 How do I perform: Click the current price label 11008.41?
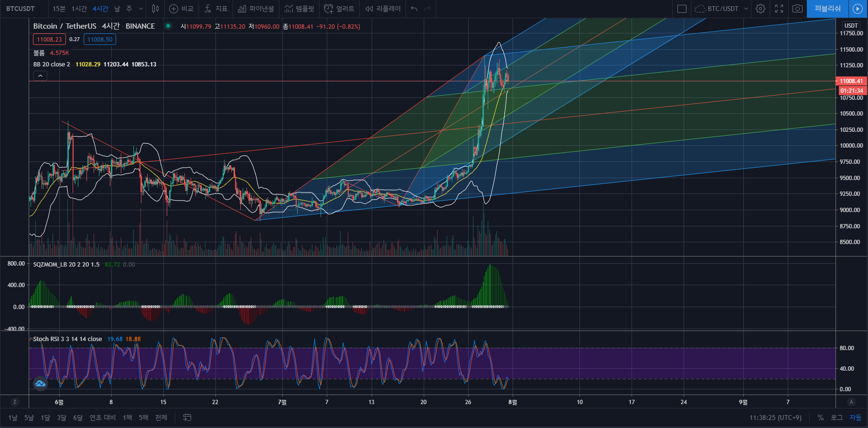(x=852, y=81)
